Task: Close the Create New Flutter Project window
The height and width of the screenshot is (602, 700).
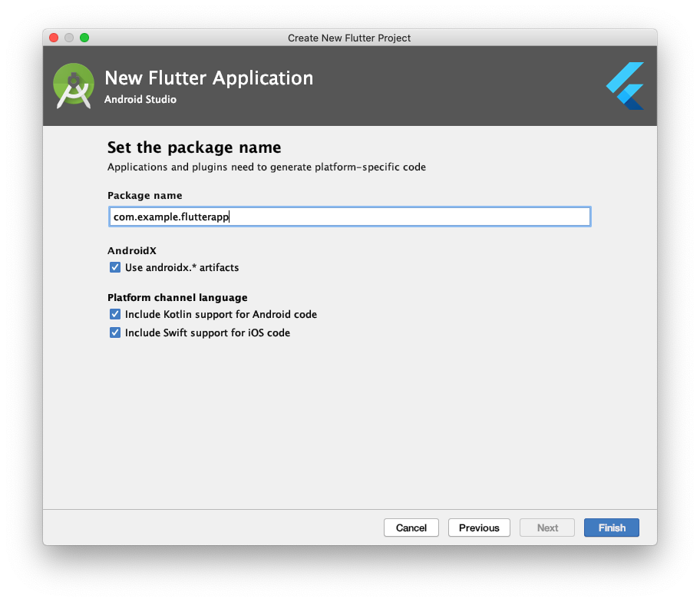Action: [54, 38]
